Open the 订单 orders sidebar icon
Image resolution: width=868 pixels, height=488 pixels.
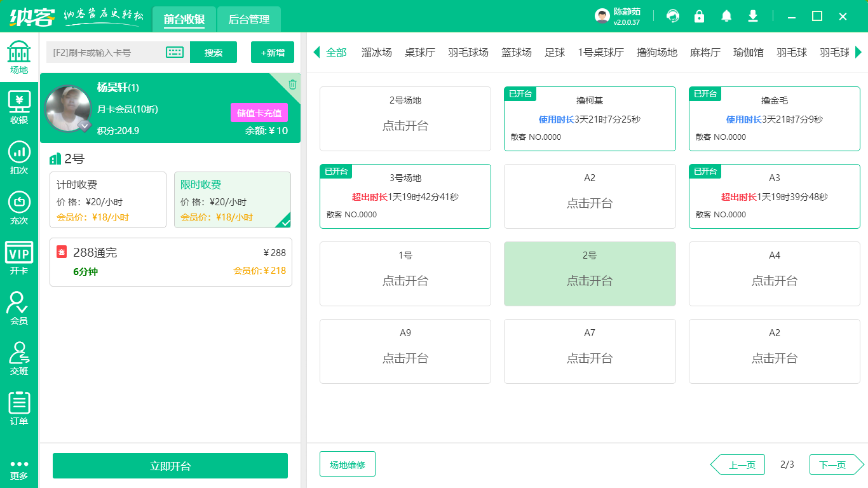pyautogui.click(x=19, y=409)
